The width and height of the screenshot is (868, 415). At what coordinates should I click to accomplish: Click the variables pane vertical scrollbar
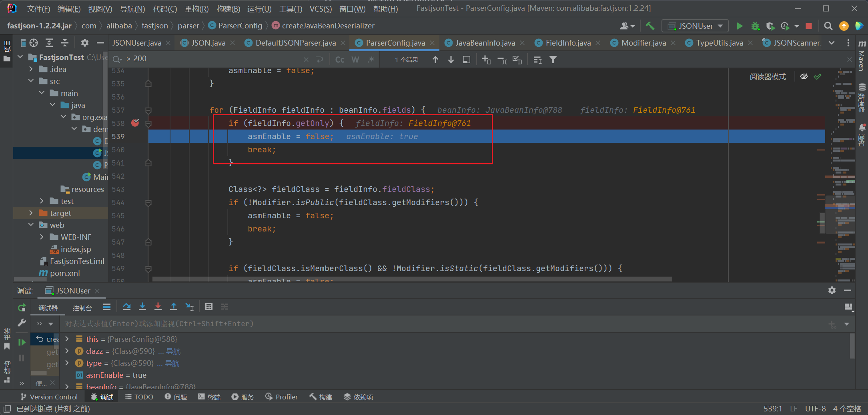(852, 346)
